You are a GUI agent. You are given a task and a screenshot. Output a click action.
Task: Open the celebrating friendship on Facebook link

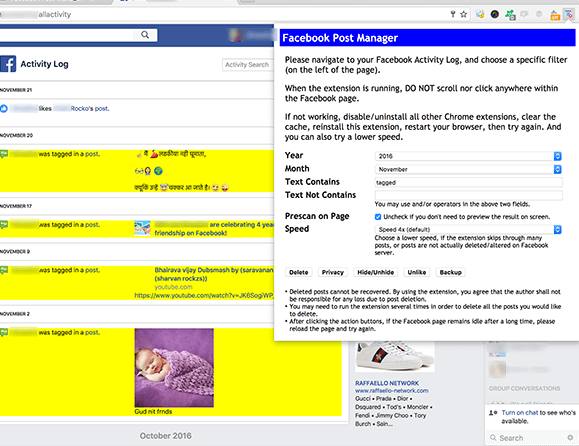[x=214, y=229]
